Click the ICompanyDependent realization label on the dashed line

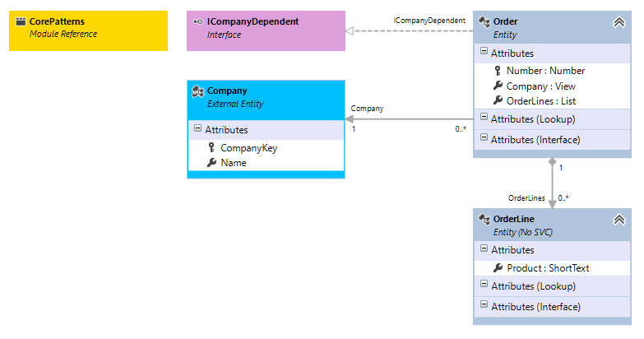pyautogui.click(x=429, y=21)
